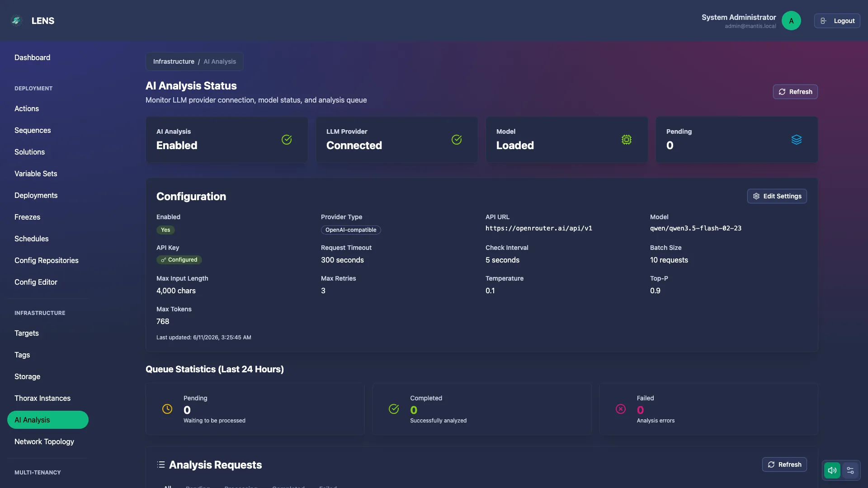Image resolution: width=868 pixels, height=488 pixels.
Task: Click the Max Tokens value 768
Action: point(163,321)
